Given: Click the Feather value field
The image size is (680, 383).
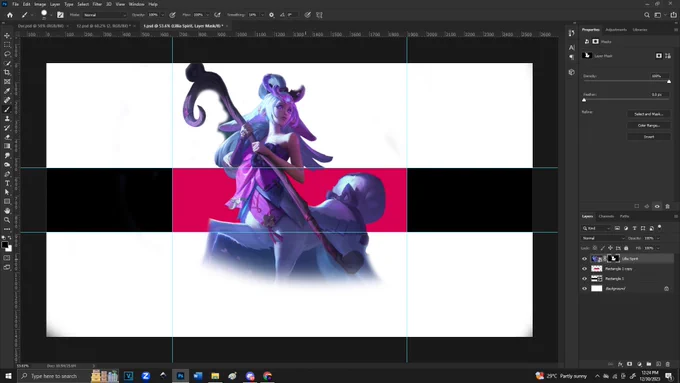Looking at the screenshot, I should point(659,95).
